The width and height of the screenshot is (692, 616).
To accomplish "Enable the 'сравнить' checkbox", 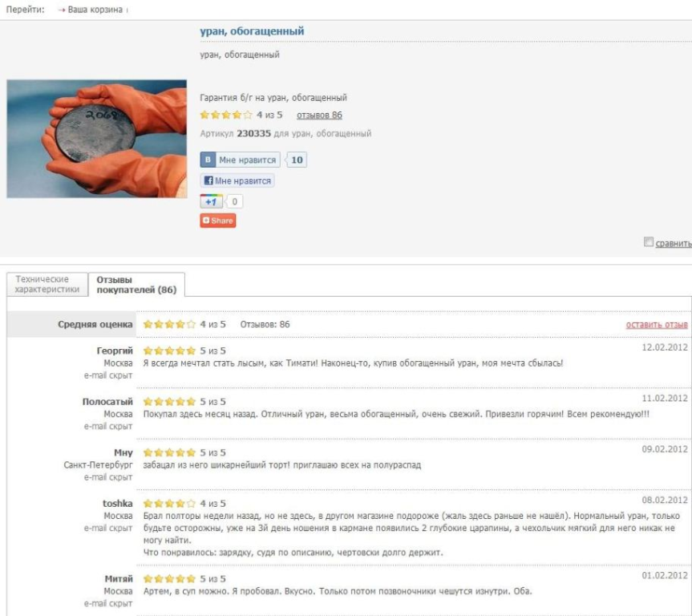I will (648, 243).
